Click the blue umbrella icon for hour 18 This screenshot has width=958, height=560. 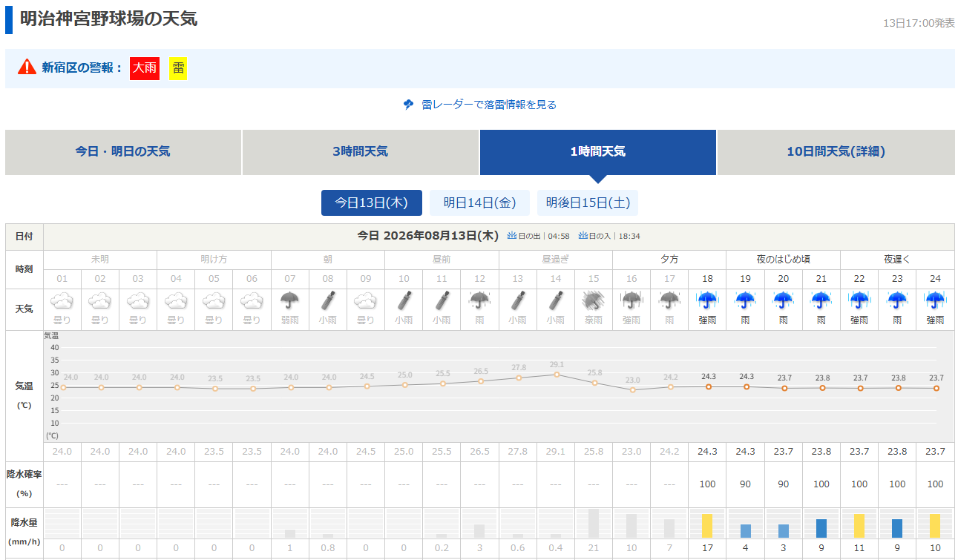[x=707, y=300]
